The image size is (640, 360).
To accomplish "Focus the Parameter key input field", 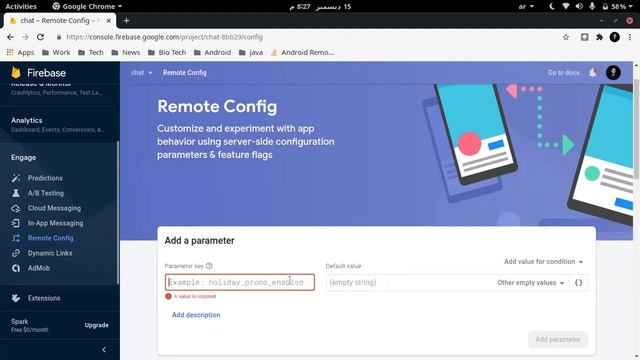I will click(x=240, y=282).
